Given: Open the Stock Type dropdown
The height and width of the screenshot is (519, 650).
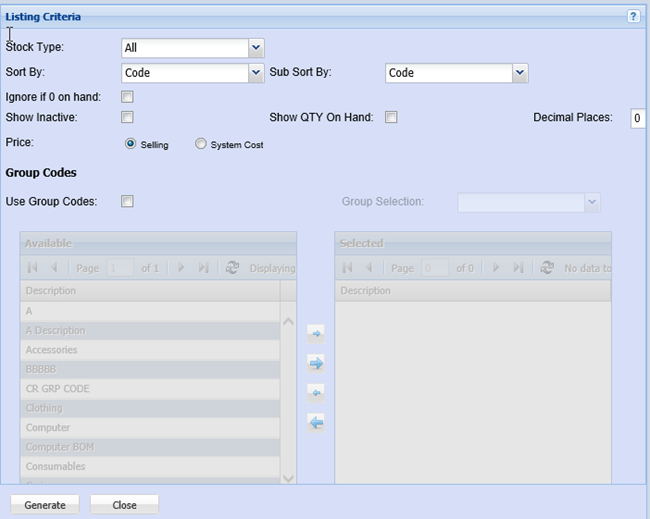Looking at the screenshot, I should [256, 47].
